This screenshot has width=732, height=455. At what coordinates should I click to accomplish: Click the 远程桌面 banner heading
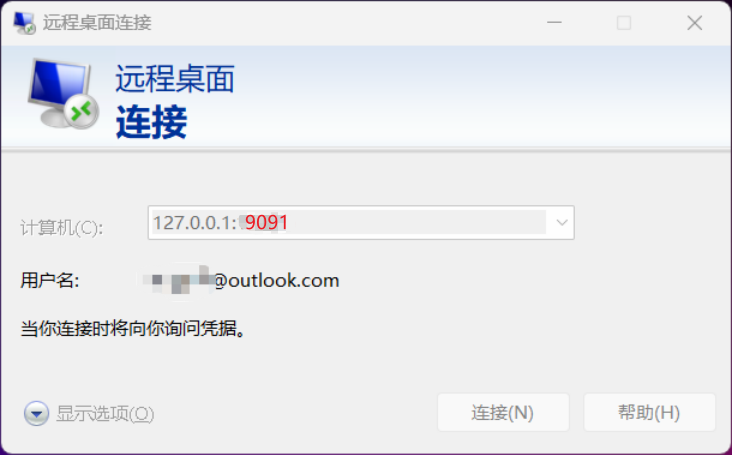pyautogui.click(x=175, y=78)
